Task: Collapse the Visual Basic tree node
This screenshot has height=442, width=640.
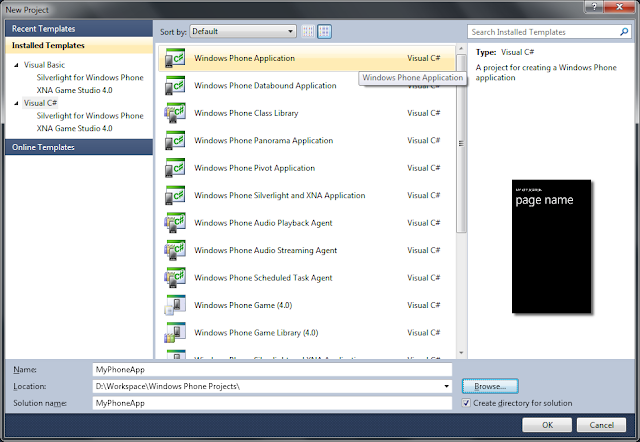Action: (16, 65)
